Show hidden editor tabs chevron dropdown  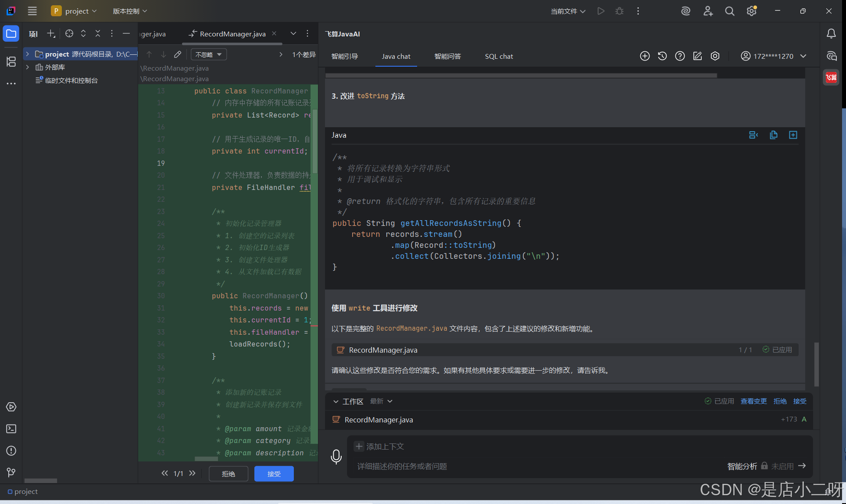click(293, 33)
